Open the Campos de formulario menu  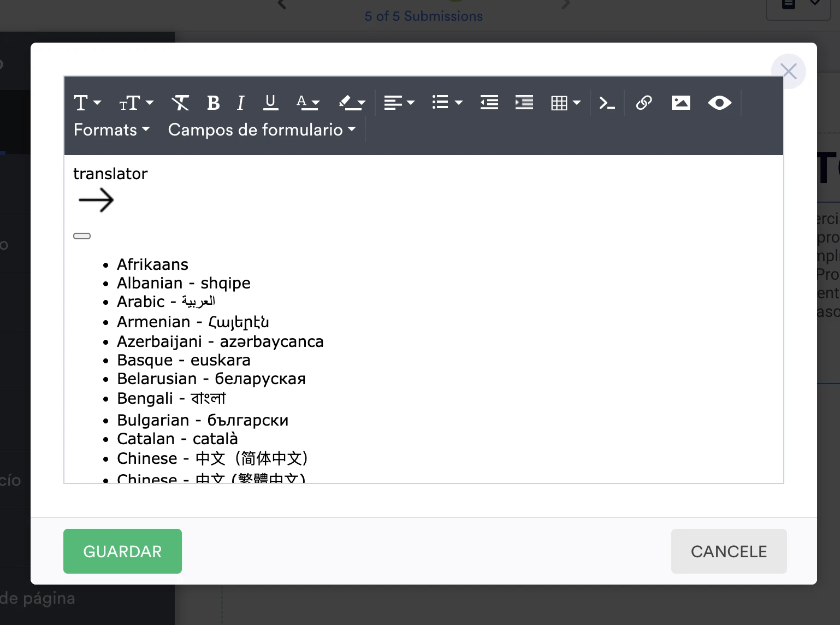pos(262,130)
